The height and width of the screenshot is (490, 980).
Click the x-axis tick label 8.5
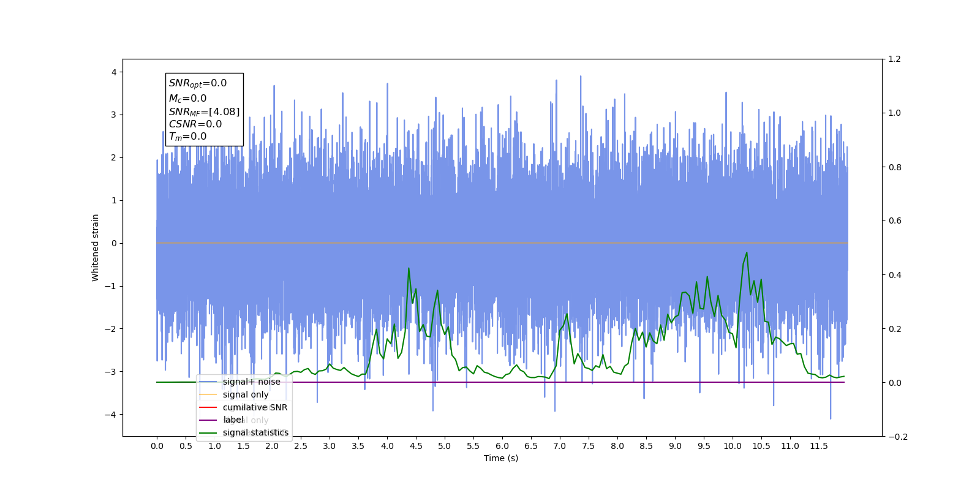646,446
